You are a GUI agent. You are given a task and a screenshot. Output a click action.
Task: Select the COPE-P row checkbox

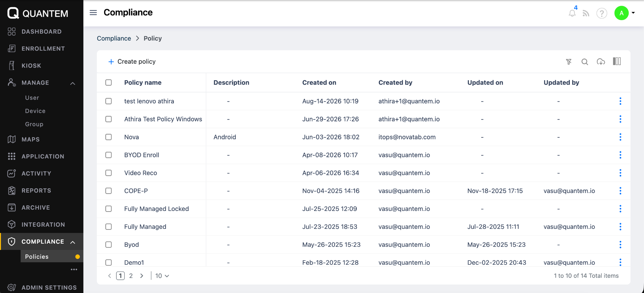click(x=108, y=191)
